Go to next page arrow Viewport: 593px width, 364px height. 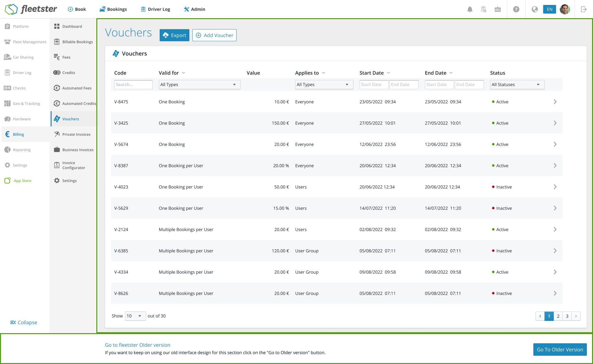pyautogui.click(x=576, y=316)
